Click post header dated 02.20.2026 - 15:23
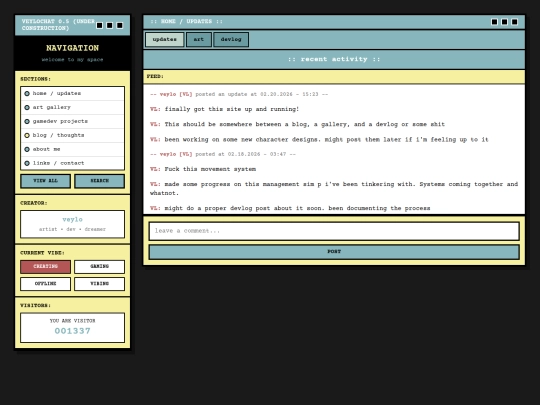The image size is (540, 405). pyautogui.click(x=239, y=94)
